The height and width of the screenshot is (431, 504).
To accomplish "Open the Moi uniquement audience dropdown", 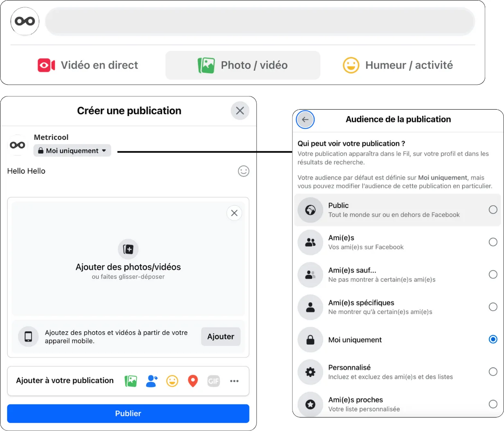I will [72, 151].
